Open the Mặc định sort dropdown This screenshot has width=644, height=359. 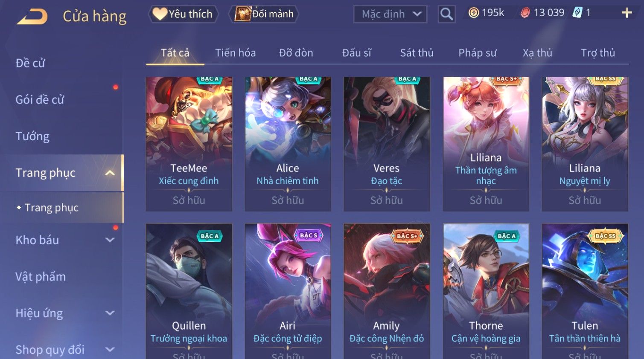pyautogui.click(x=390, y=14)
